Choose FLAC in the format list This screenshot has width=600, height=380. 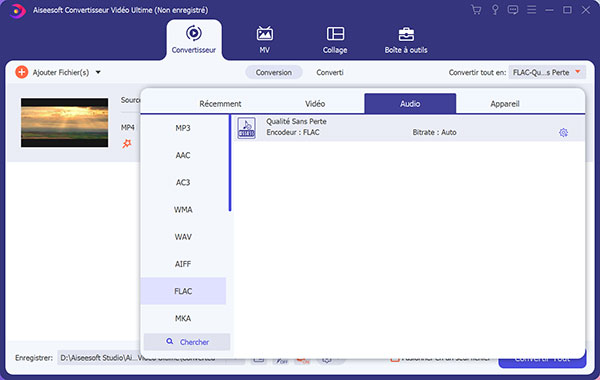coord(183,291)
